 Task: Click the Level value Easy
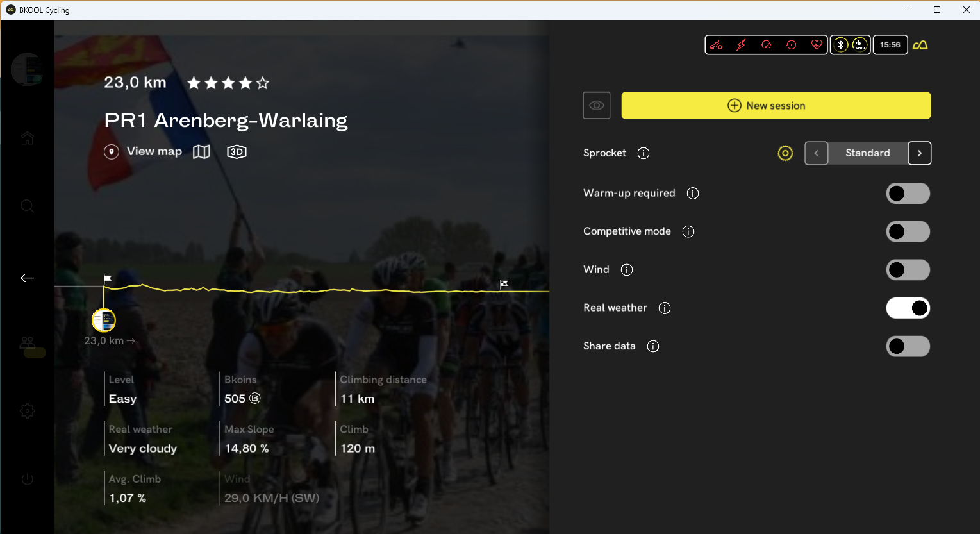122,399
